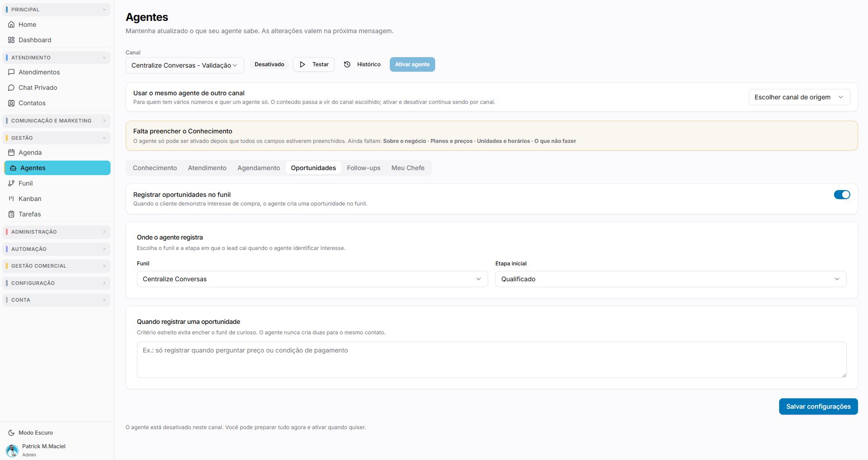
Task: Collapse the Gestão sidebar section
Action: pyautogui.click(x=57, y=138)
